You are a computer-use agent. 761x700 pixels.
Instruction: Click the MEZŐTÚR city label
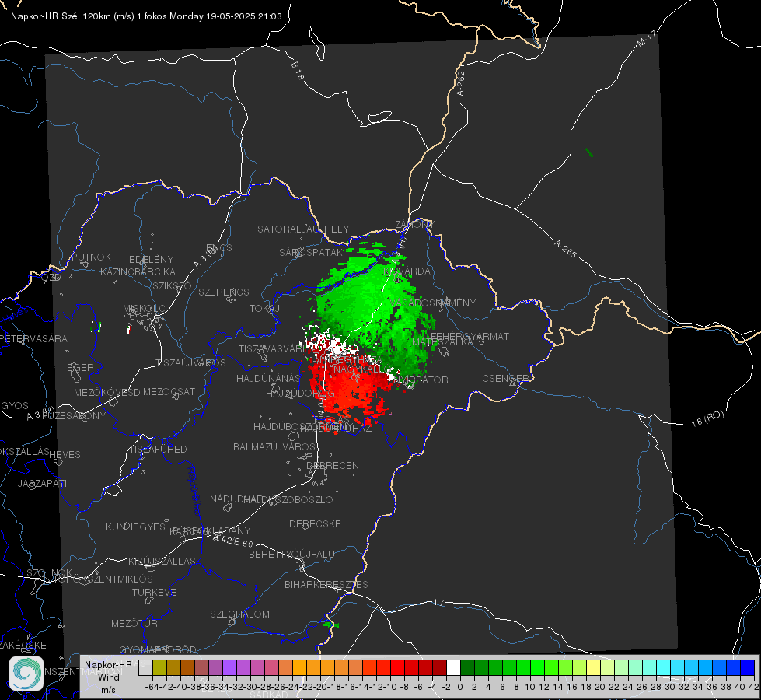tap(134, 623)
